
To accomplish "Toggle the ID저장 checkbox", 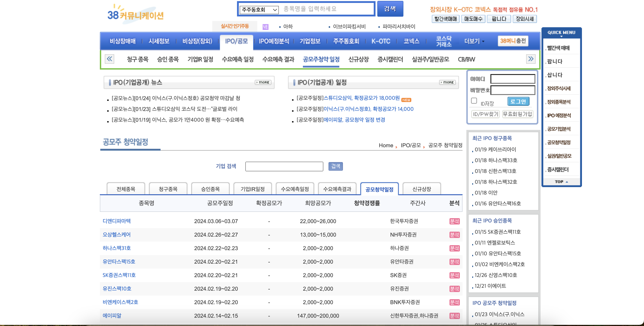I will tap(474, 101).
